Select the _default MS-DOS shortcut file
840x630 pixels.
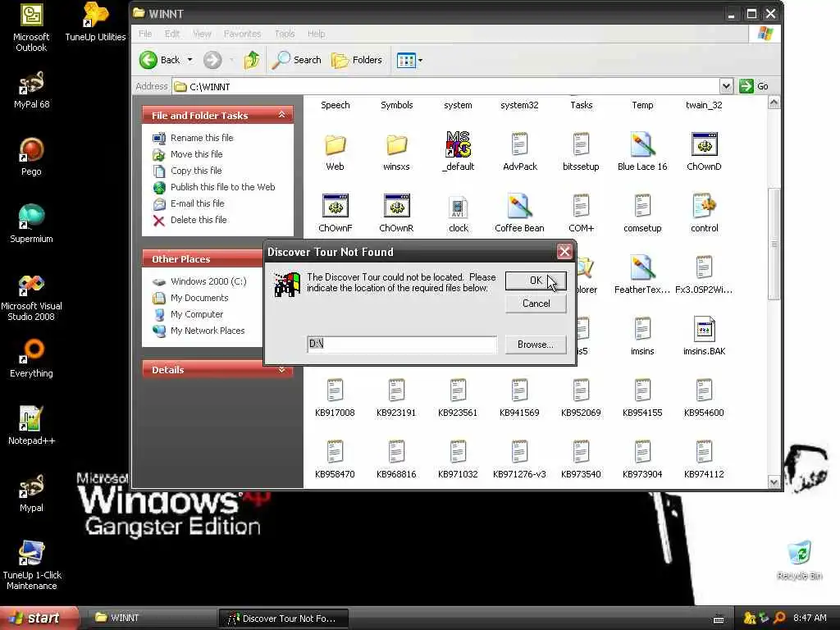click(458, 152)
